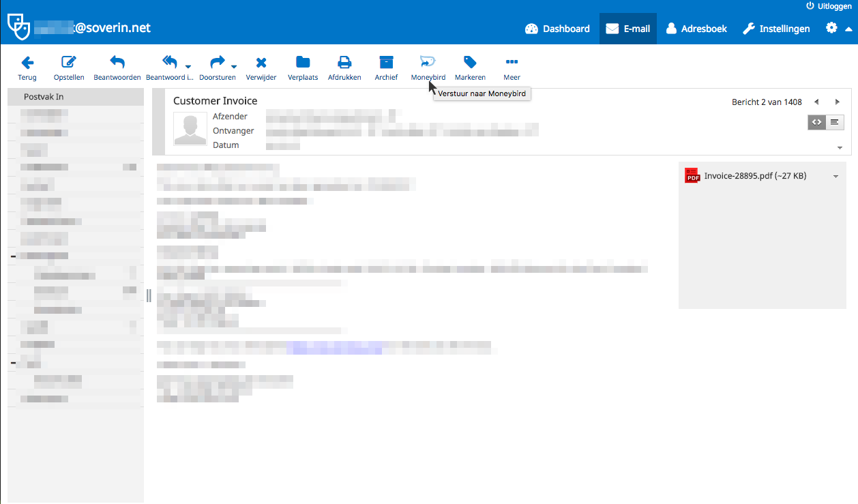This screenshot has width=858, height=504.
Task: Open the Invoice-28895.pdf attachment dropdown
Action: point(835,176)
